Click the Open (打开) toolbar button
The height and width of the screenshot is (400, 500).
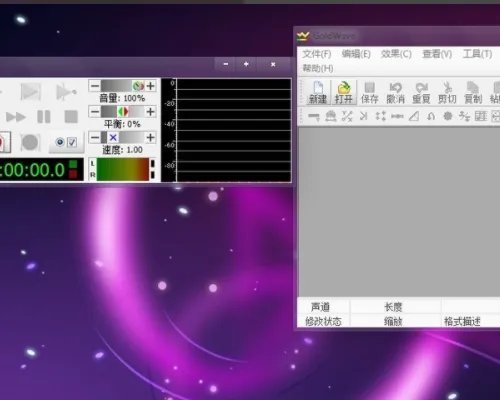tap(344, 92)
